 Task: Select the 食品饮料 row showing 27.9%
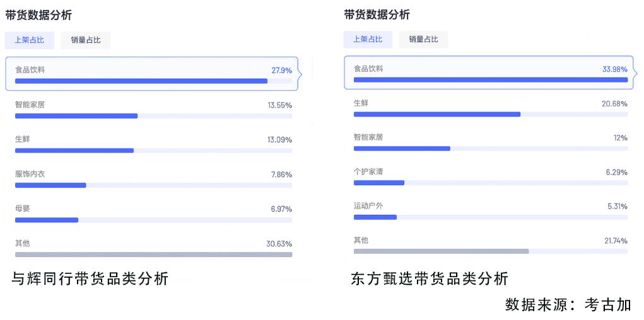coord(153,74)
